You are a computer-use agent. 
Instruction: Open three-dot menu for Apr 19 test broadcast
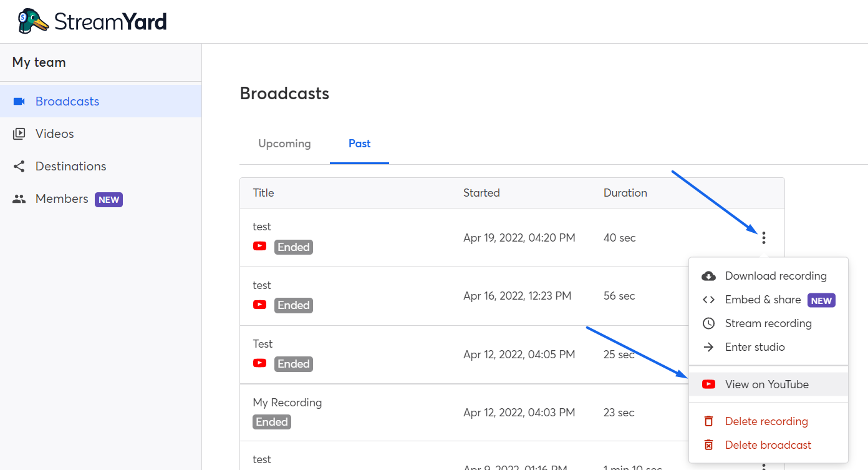coord(763,238)
